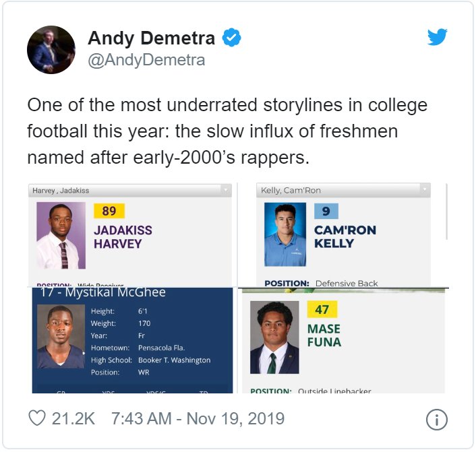Image resolution: width=476 pixels, height=452 pixels.
Task: Open Andy Demetra's profile avatar
Action: [x=51, y=50]
